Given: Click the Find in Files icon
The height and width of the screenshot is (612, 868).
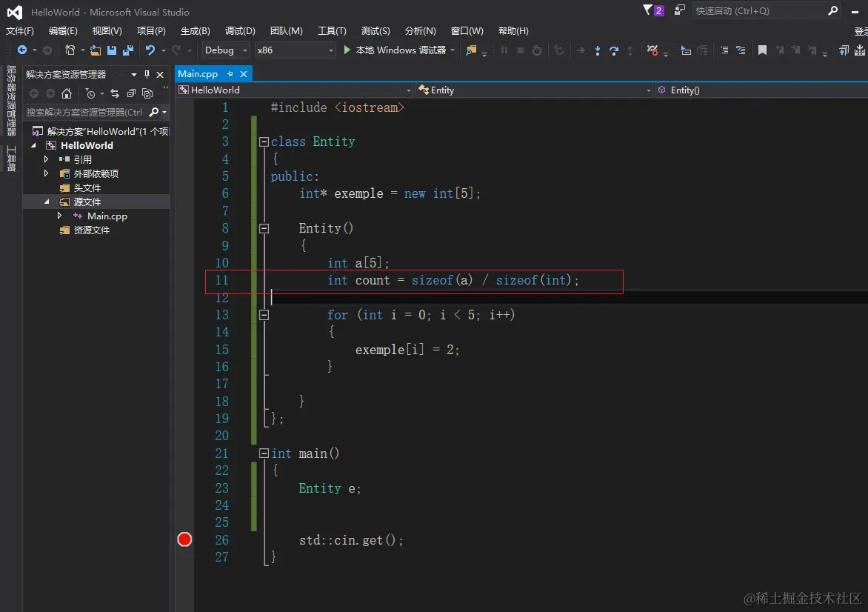Looking at the screenshot, I should [x=471, y=50].
